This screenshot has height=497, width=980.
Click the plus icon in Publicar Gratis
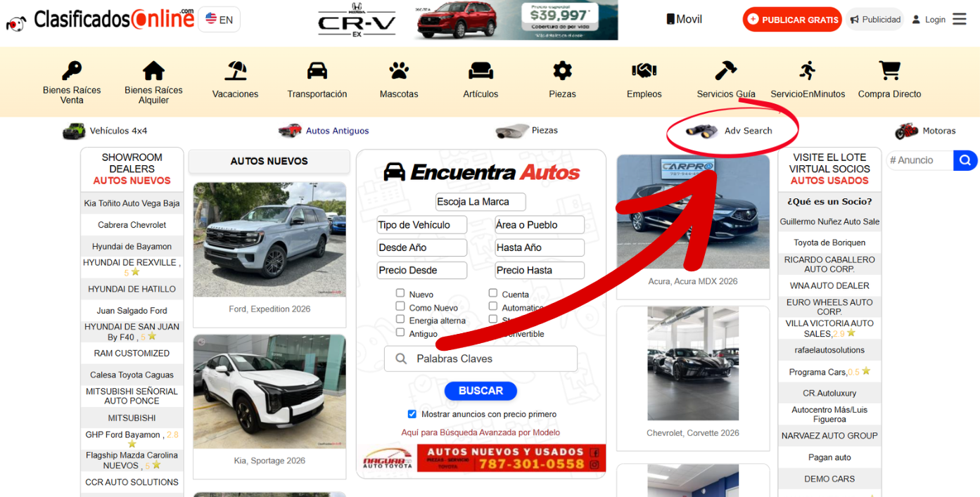[x=753, y=20]
